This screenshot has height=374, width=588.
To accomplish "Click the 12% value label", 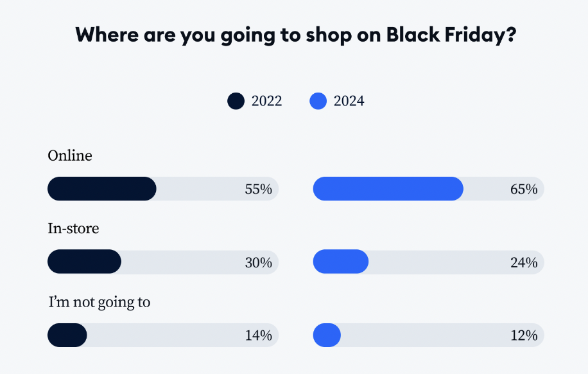I will [x=524, y=335].
